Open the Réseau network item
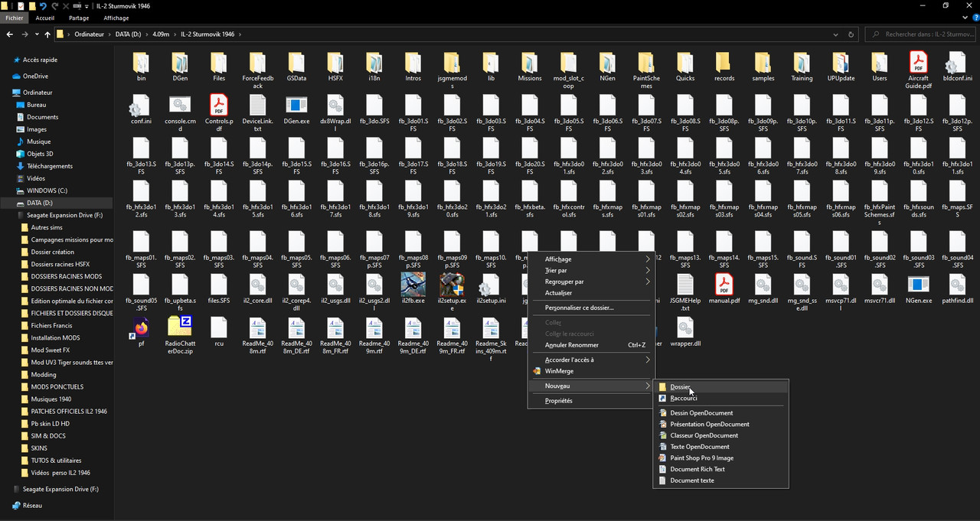The width and height of the screenshot is (980, 521). click(32, 506)
